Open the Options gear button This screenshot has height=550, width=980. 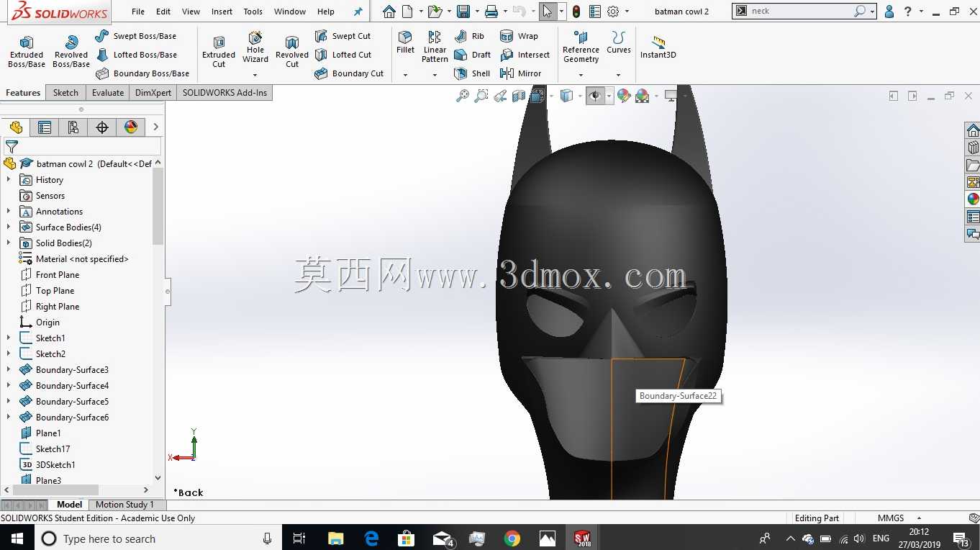(613, 12)
